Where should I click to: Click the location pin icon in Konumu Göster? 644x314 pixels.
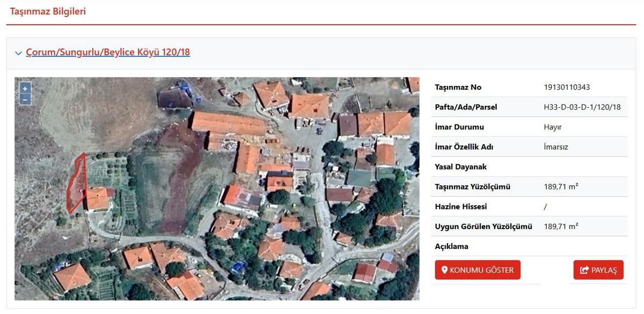[x=444, y=270]
